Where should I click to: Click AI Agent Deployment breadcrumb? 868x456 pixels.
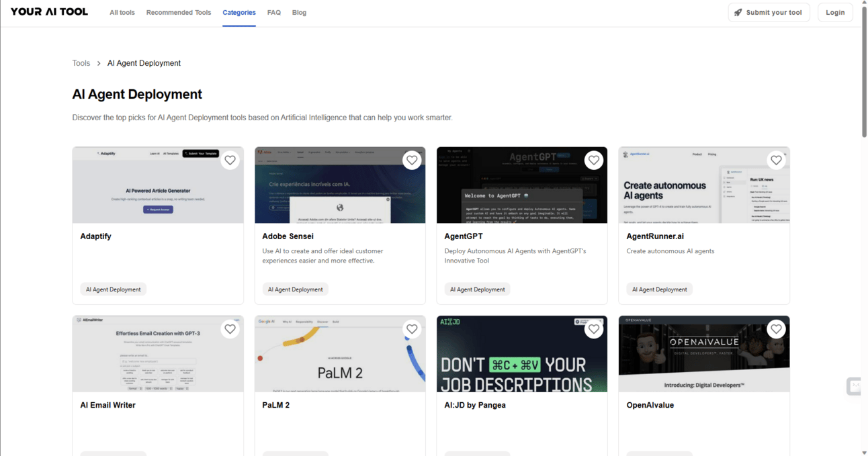[144, 63]
